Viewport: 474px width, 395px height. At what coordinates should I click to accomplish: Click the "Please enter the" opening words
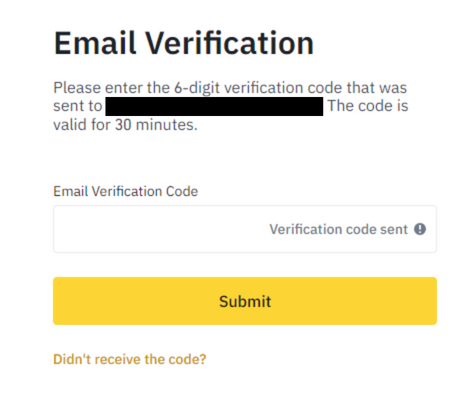pos(112,88)
